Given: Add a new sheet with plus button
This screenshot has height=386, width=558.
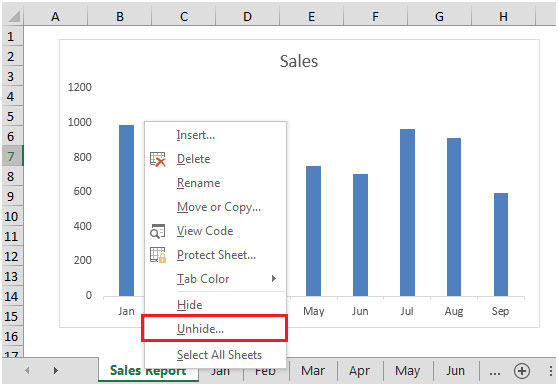Looking at the screenshot, I should tap(522, 371).
